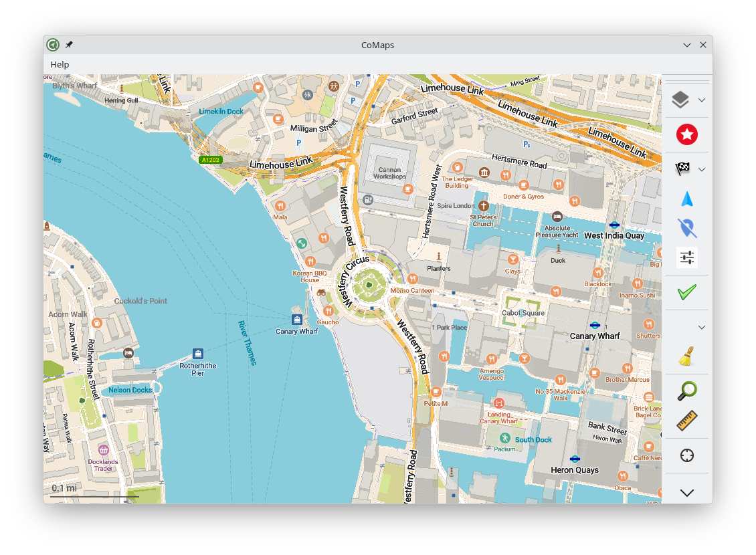Click the Landing Canary Wharf marker
The image size is (756, 555).
[498, 403]
